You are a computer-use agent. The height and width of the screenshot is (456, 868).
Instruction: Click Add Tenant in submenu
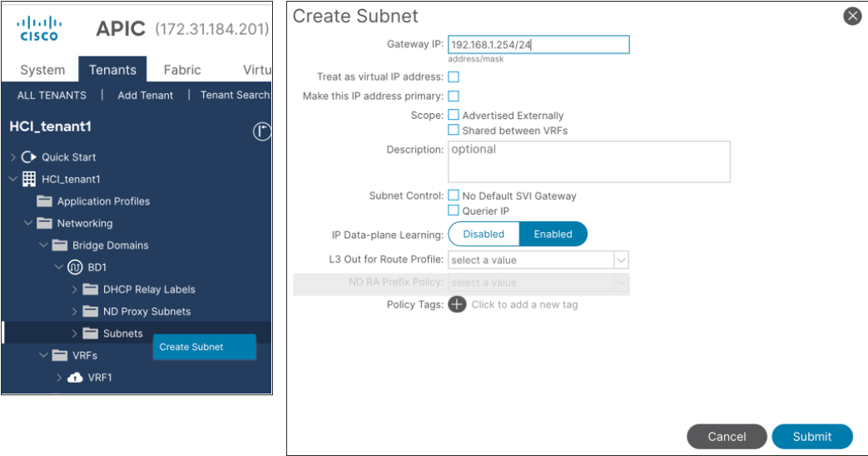pyautogui.click(x=145, y=95)
